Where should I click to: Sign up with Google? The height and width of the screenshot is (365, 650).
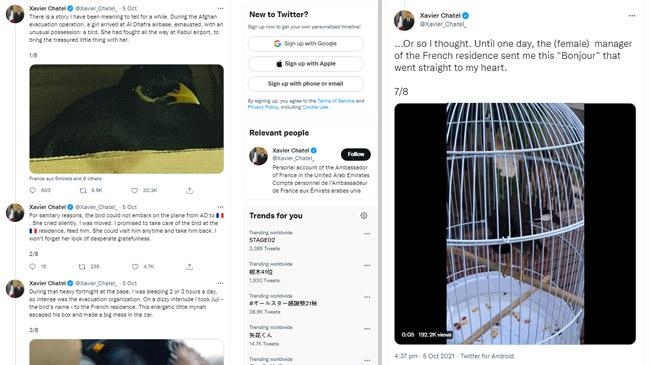coord(306,44)
